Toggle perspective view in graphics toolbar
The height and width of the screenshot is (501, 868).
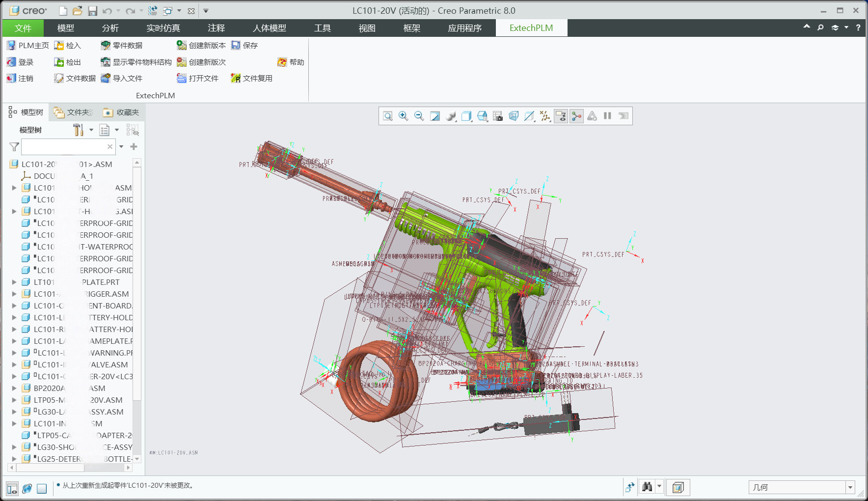pos(513,116)
